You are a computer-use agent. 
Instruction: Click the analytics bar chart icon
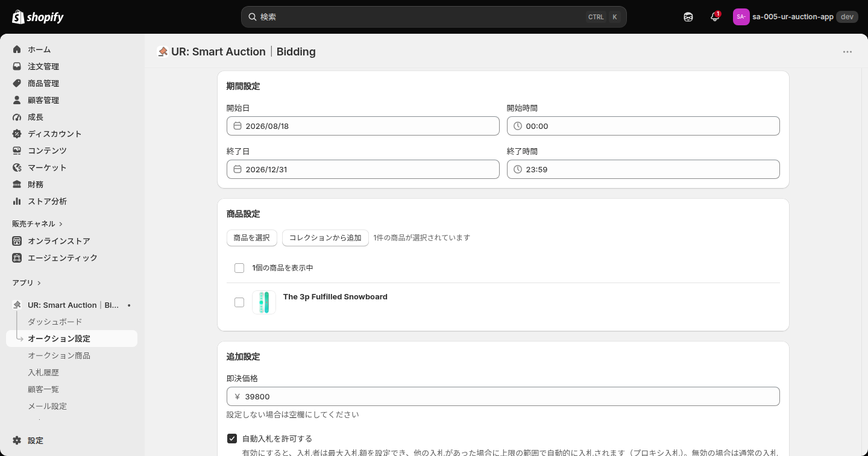point(17,201)
